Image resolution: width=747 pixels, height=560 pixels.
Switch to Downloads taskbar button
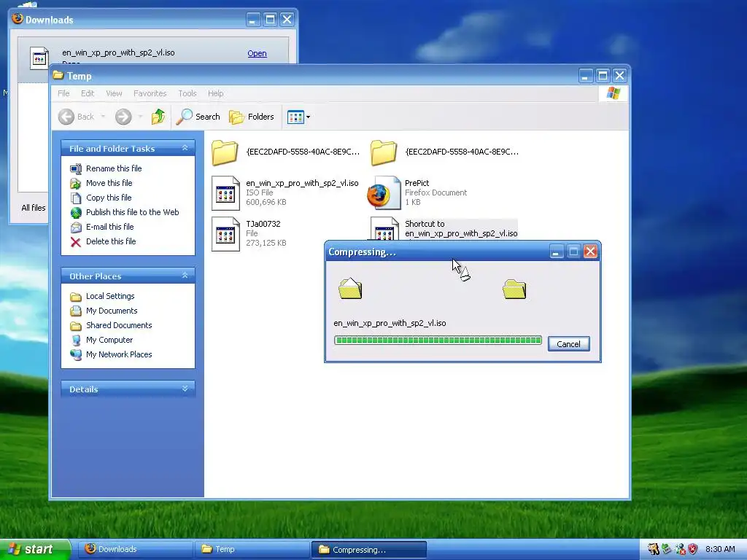coord(135,549)
